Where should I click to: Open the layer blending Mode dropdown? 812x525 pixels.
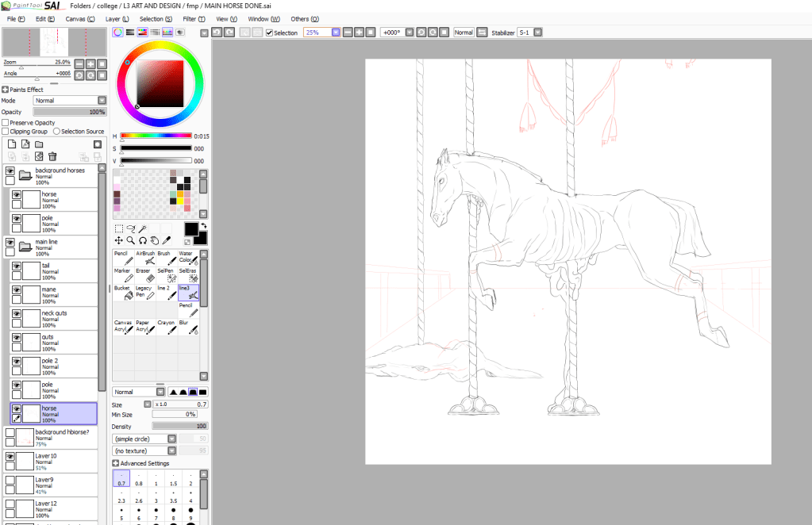pyautogui.click(x=69, y=101)
